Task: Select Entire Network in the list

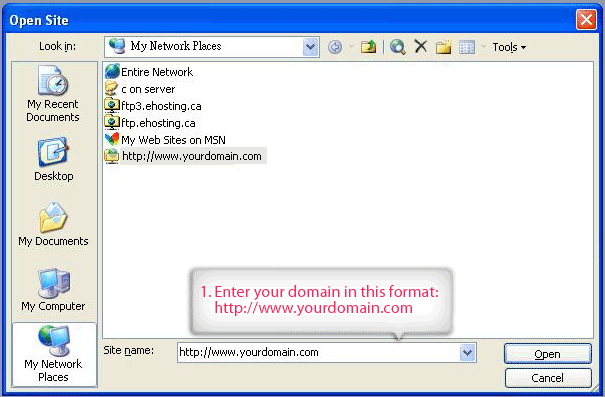Action: [149, 72]
